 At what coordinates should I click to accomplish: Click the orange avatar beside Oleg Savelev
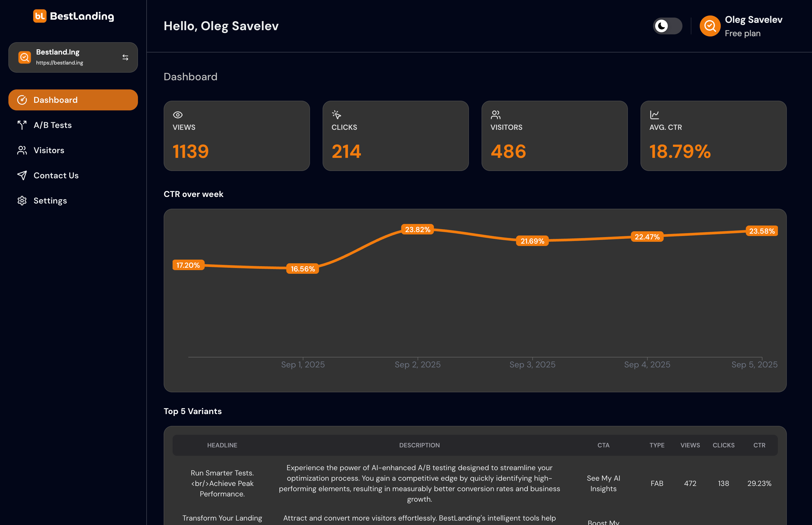click(x=710, y=26)
